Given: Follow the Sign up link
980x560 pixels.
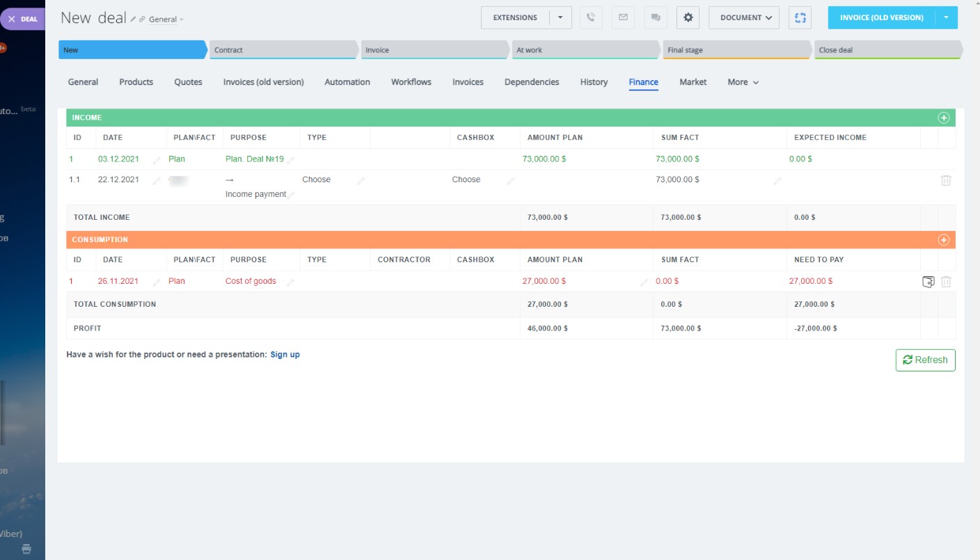Looking at the screenshot, I should pyautogui.click(x=285, y=355).
